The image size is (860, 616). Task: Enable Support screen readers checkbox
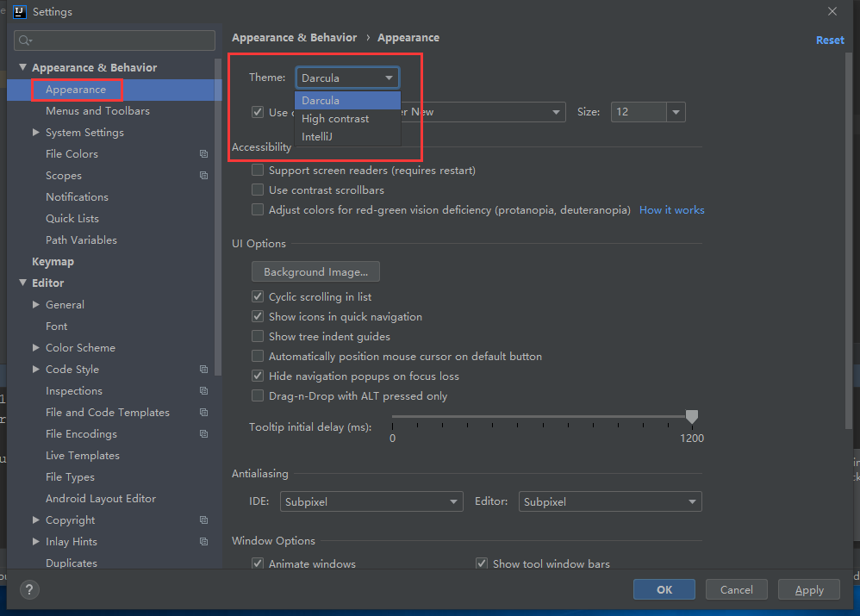(258, 170)
